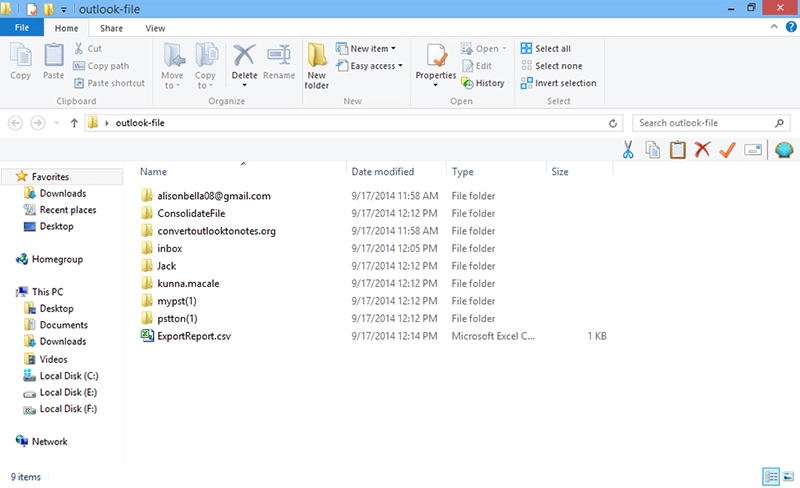Select Network in the navigation pane
This screenshot has width=800, height=488.
(49, 442)
